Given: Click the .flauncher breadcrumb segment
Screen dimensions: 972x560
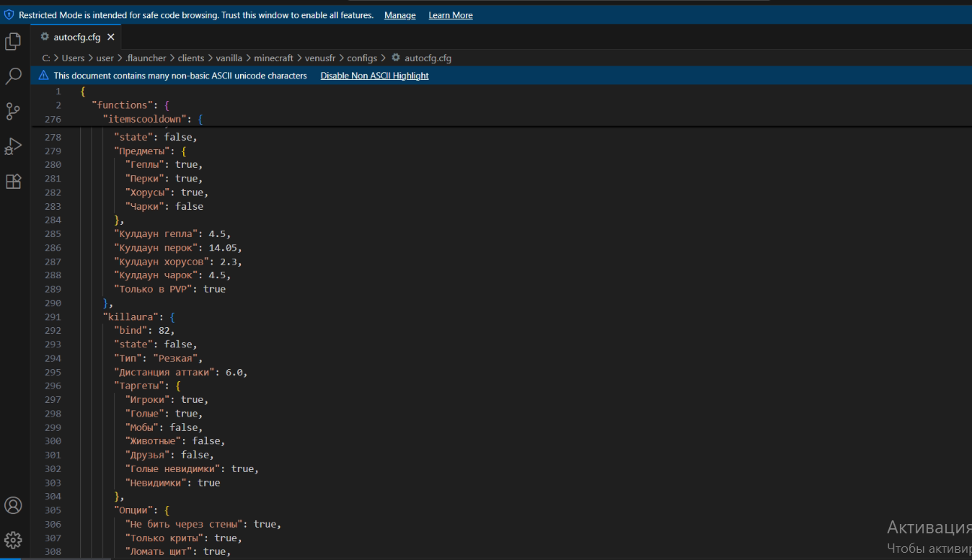Looking at the screenshot, I should [146, 58].
